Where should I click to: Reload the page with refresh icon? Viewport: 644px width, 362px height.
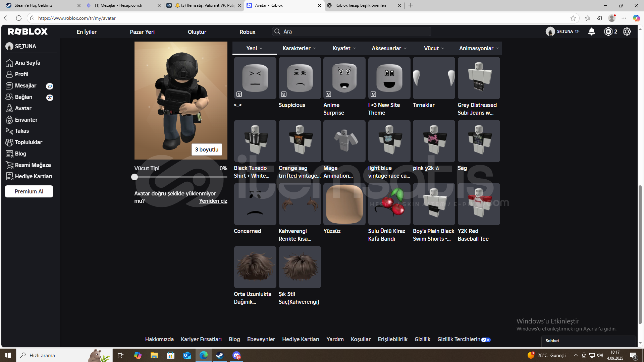pos(19,18)
